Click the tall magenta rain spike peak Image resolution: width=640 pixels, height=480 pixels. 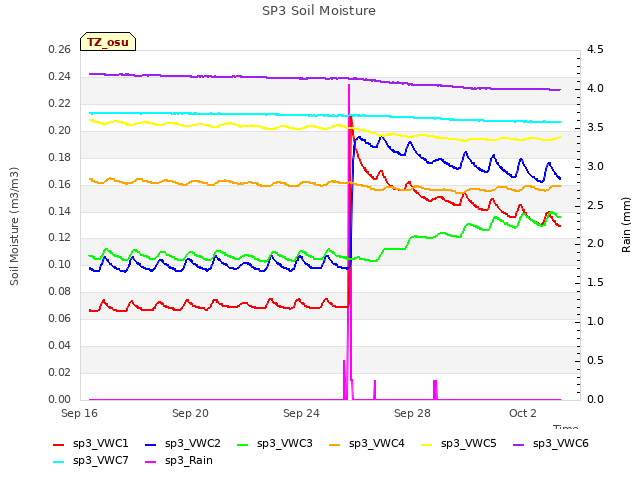[349, 85]
